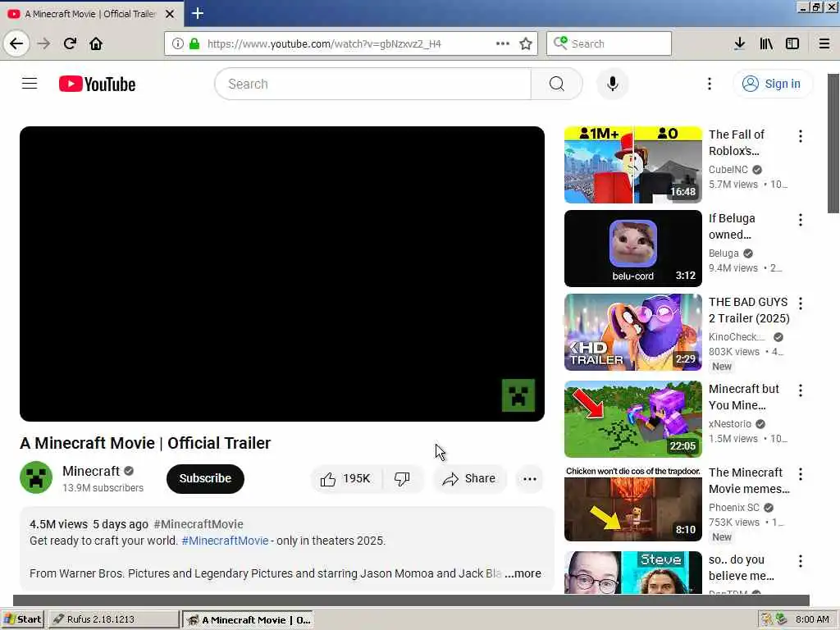This screenshot has height=630, width=840.
Task: Open the belu-cord Beluga thumbnail
Action: [x=632, y=249]
